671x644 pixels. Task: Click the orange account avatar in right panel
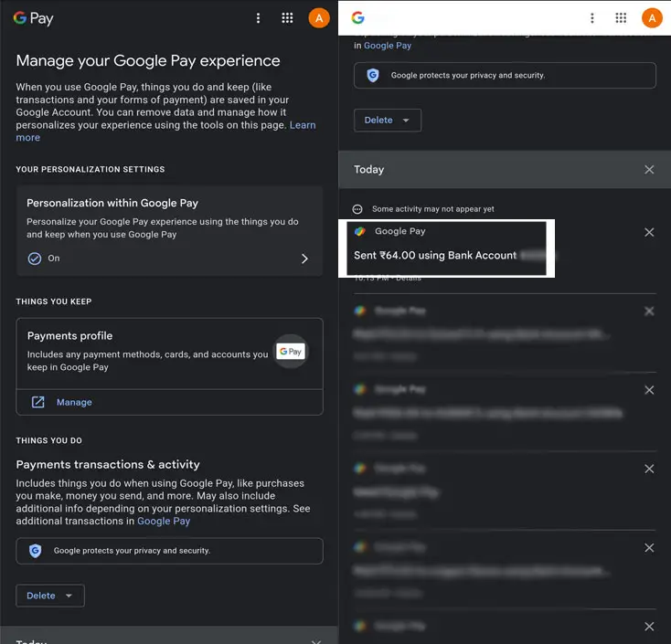pyautogui.click(x=652, y=18)
